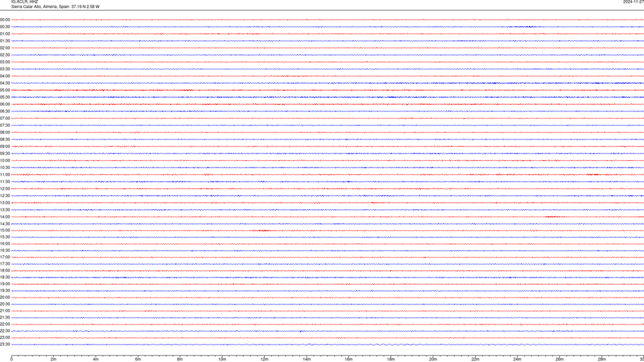Image resolution: width=644 pixels, height=362 pixels.
Task: Click the 13:00 row time label
Action: [5, 202]
